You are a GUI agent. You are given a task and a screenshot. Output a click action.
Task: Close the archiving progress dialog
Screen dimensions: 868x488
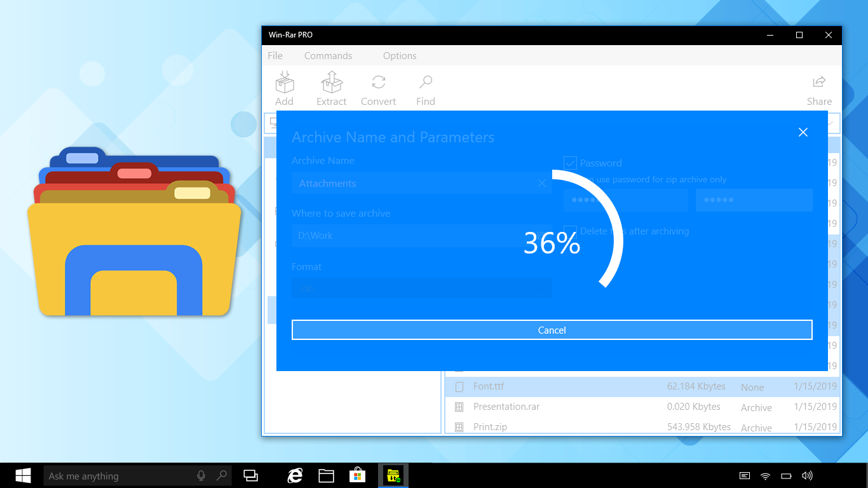click(803, 132)
